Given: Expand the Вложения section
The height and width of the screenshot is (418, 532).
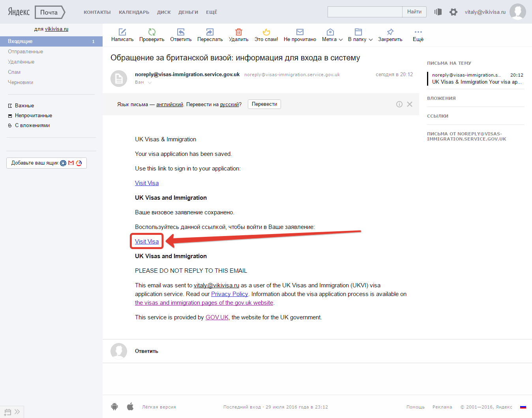Looking at the screenshot, I should pyautogui.click(x=441, y=98).
